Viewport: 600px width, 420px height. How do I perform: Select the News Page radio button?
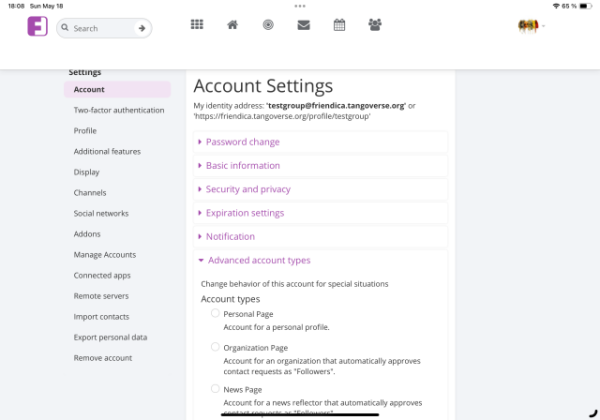point(215,389)
